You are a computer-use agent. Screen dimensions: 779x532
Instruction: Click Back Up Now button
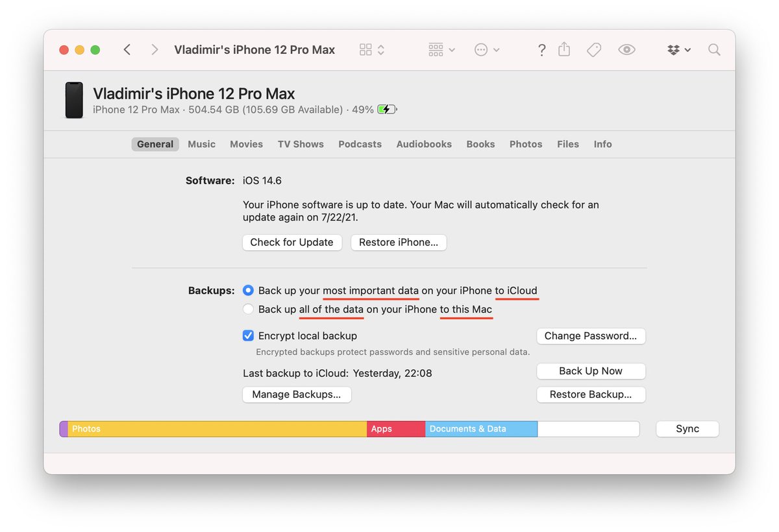tap(591, 371)
